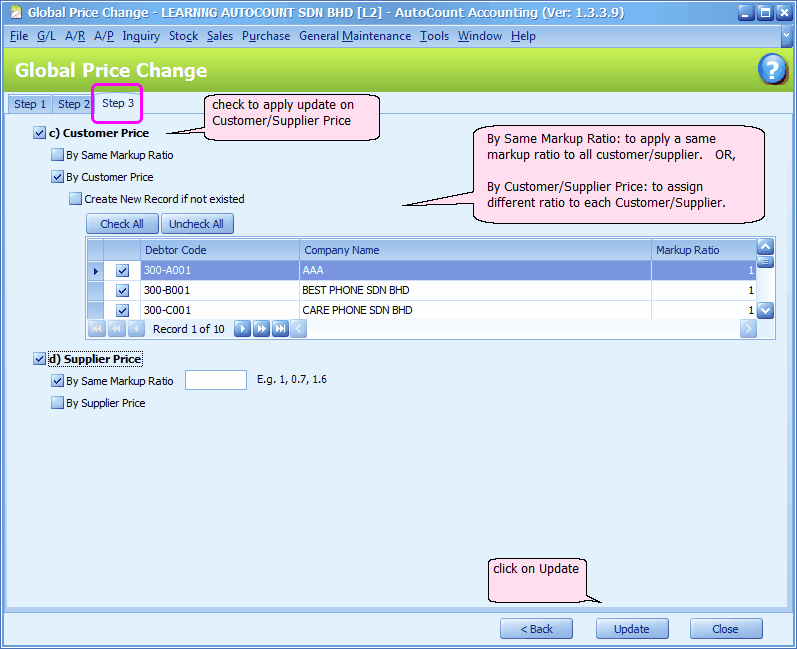
Task: Jump to the next page of records
Action: click(261, 329)
